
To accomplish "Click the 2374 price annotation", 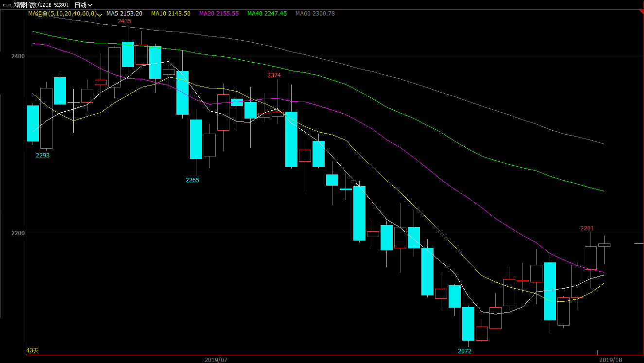I will [274, 75].
